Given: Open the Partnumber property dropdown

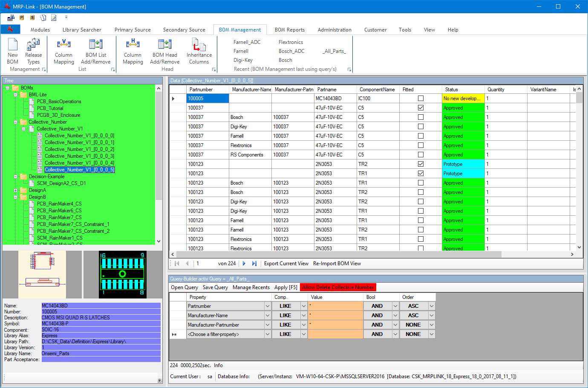Looking at the screenshot, I should click(x=268, y=306).
